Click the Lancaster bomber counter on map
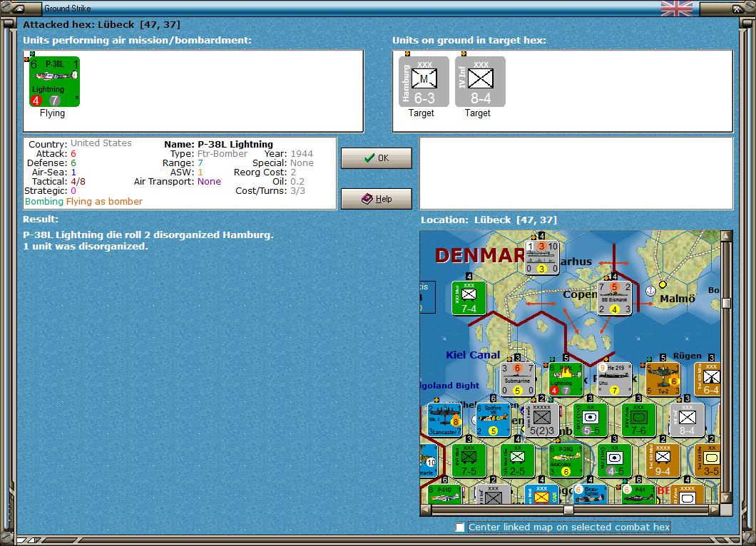 [444, 420]
